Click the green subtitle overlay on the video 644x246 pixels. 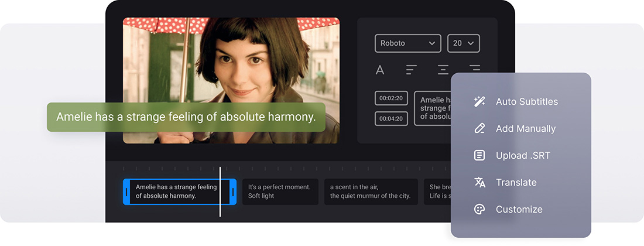click(186, 117)
